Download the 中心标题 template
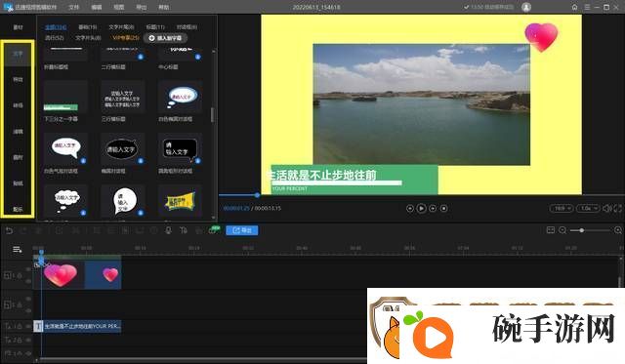The width and height of the screenshot is (625, 364). pos(197,57)
